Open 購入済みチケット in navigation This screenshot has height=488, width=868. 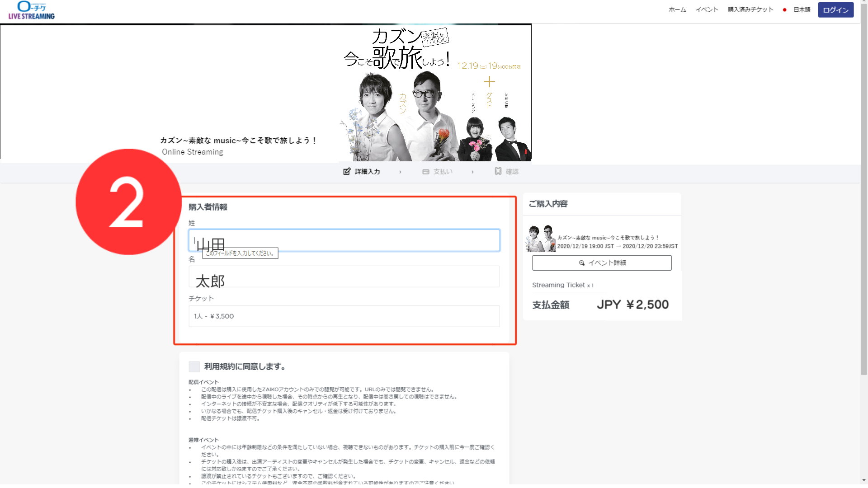click(750, 9)
